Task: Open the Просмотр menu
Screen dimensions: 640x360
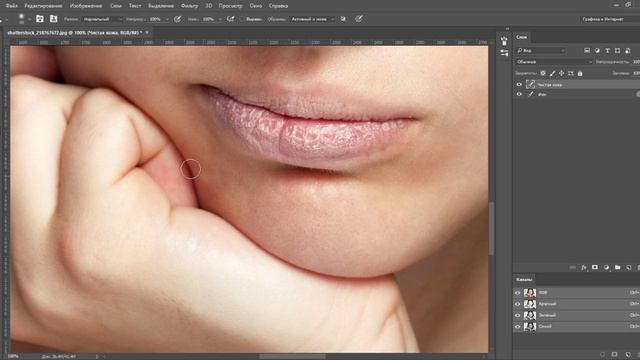Action: click(231, 6)
